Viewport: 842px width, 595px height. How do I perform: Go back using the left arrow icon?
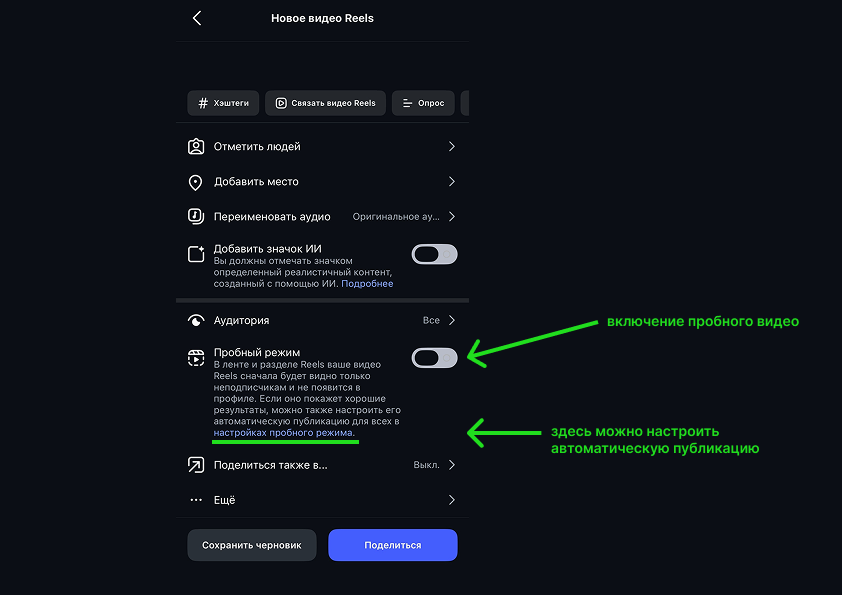(197, 18)
